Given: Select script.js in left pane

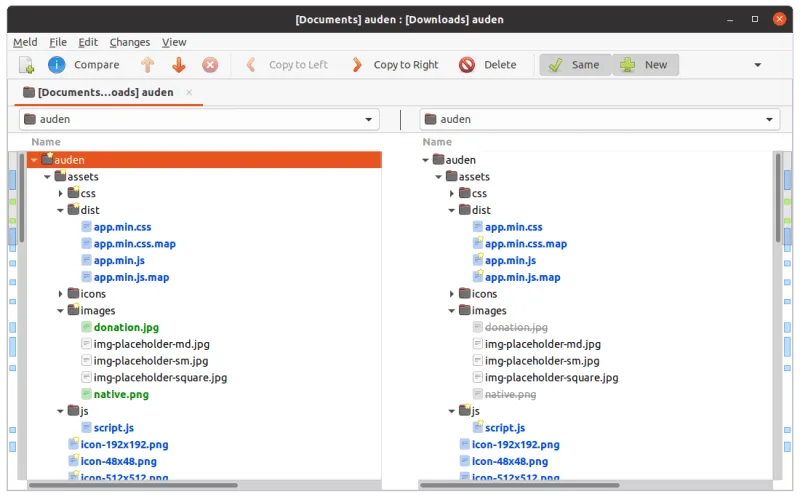Looking at the screenshot, I should tap(113, 428).
